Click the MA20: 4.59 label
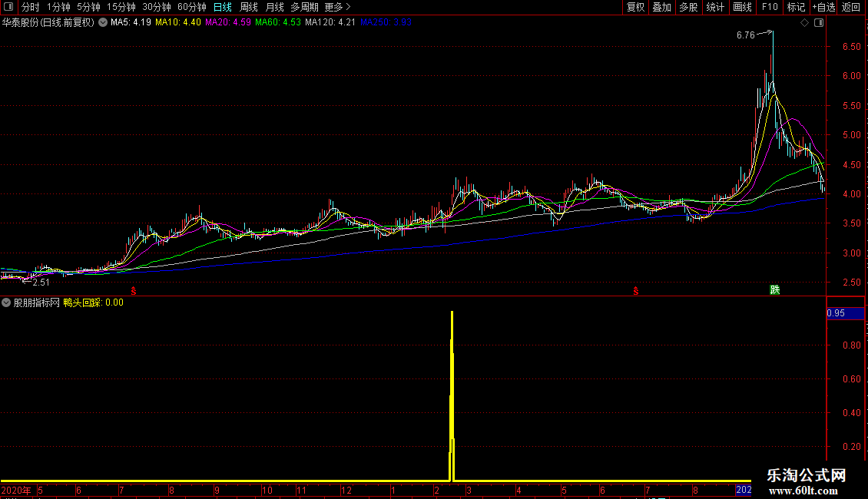The width and height of the screenshot is (868, 499). click(227, 22)
